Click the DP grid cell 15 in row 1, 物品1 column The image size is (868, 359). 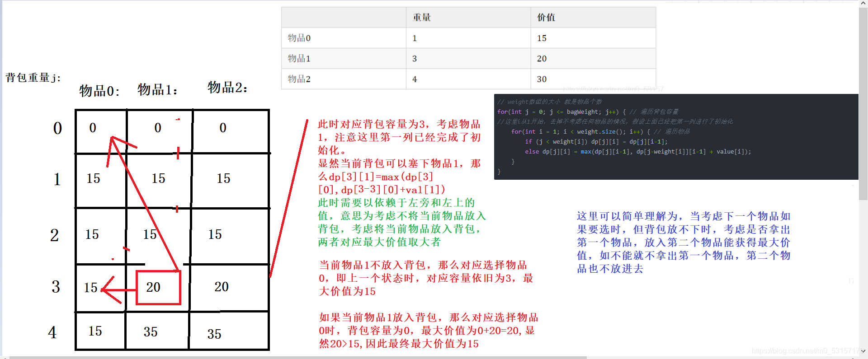click(158, 178)
